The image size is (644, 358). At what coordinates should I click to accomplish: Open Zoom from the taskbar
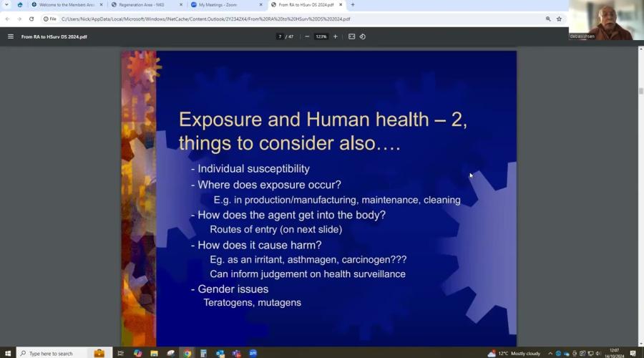[253, 353]
